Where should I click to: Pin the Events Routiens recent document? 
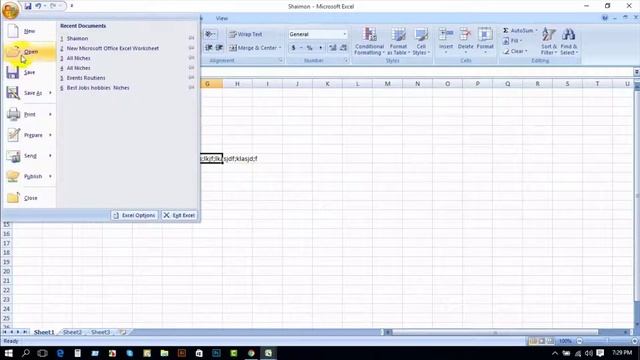point(191,78)
